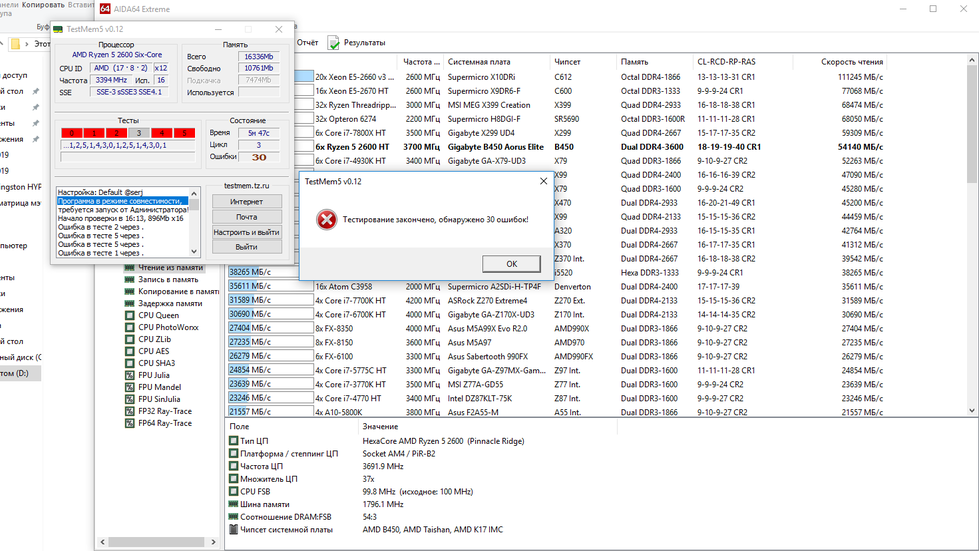Sort by the Частота column header

click(x=420, y=62)
